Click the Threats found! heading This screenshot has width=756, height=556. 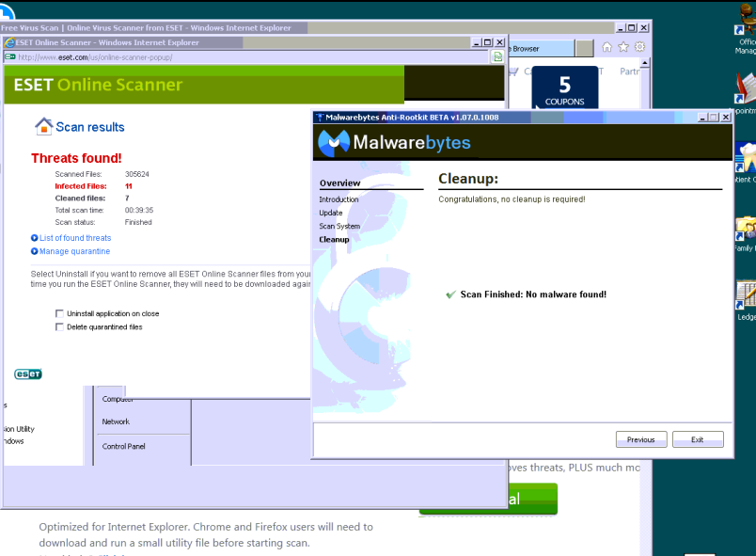pos(76,158)
